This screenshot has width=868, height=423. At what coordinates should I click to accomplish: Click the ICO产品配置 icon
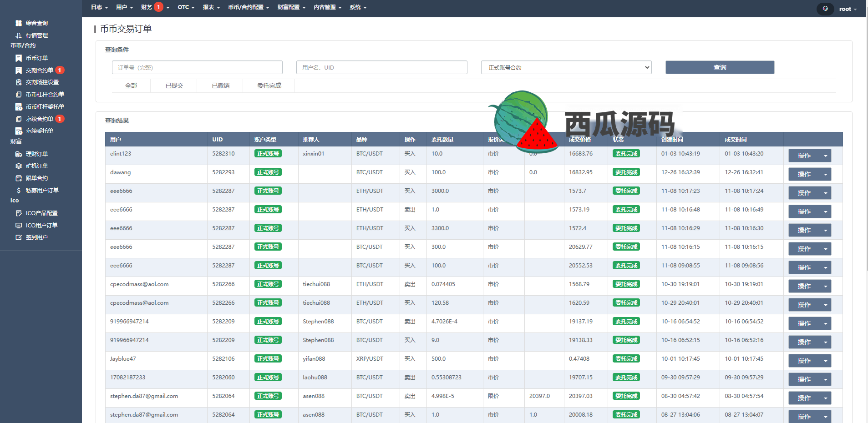pos(19,213)
